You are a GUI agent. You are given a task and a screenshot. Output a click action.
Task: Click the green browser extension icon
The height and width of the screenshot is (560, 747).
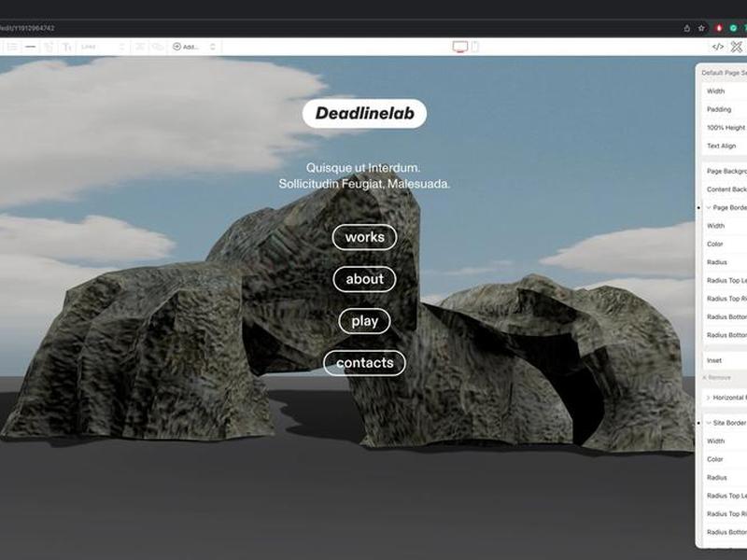(734, 28)
